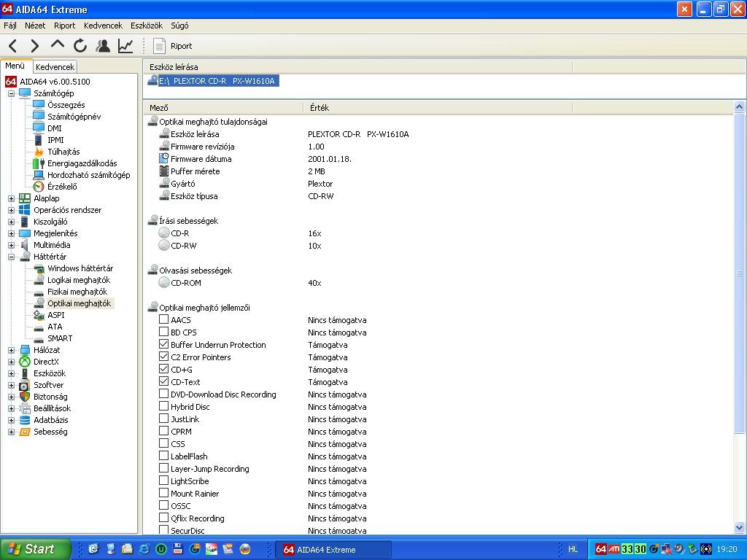
Task: Go up one level with the up arrow
Action: [x=57, y=44]
